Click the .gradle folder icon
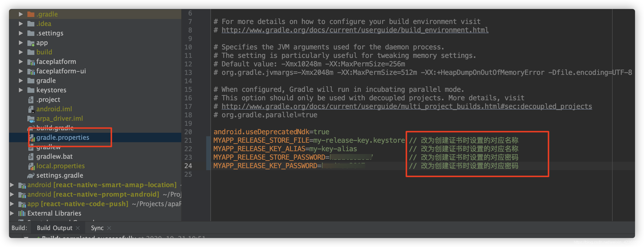The height and width of the screenshot is (247, 644). 31,14
